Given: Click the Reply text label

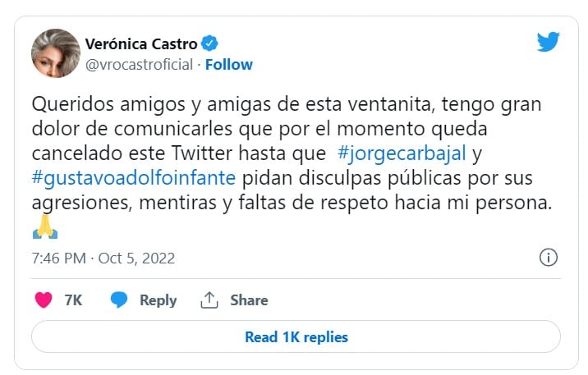Looking at the screenshot, I should pyautogui.click(x=158, y=300).
